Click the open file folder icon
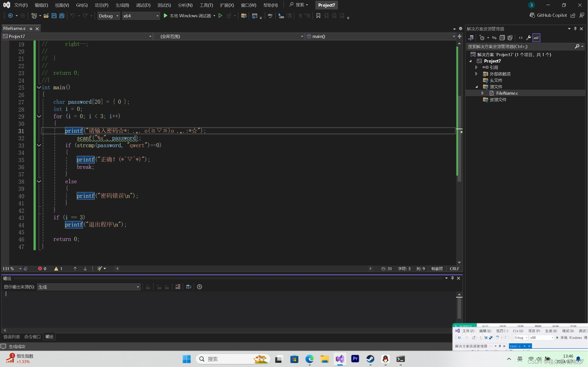The width and height of the screenshot is (588, 367). coord(46,16)
